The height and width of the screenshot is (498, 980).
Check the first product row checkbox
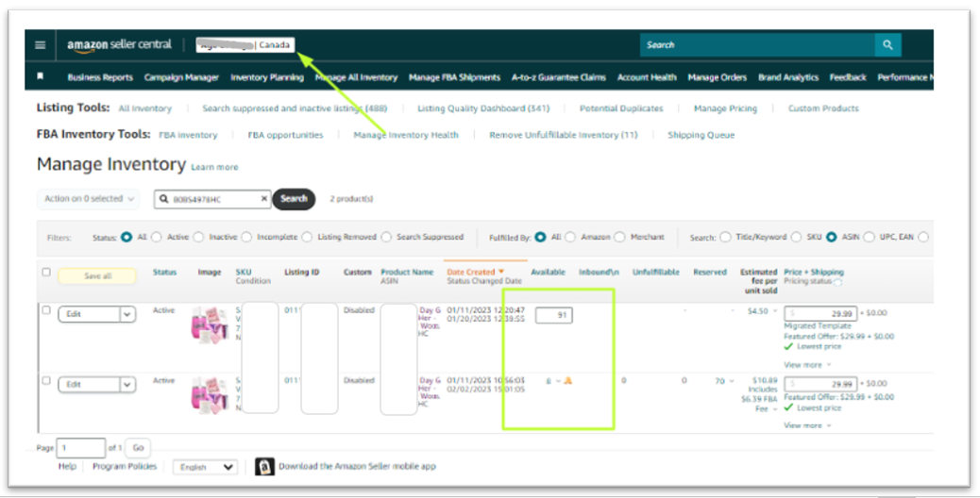tap(46, 310)
